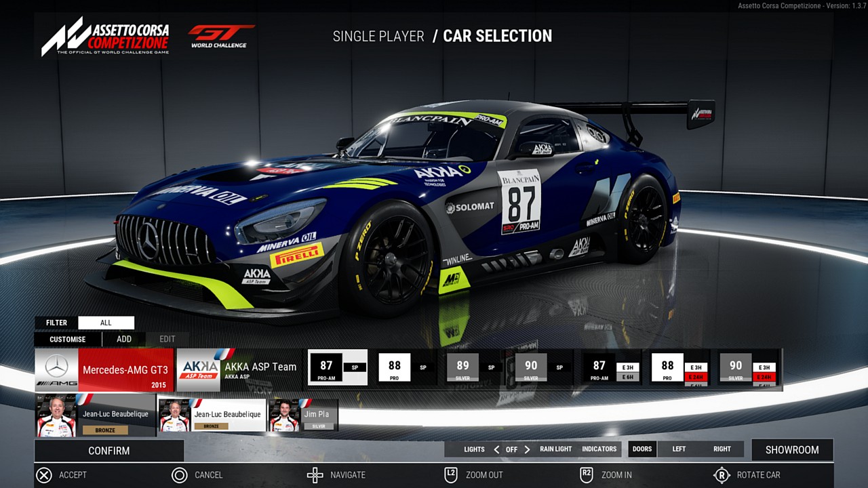Screen dimensions: 868x488
Task: Switch Lights to previous setting with left arrow
Action: 496,449
